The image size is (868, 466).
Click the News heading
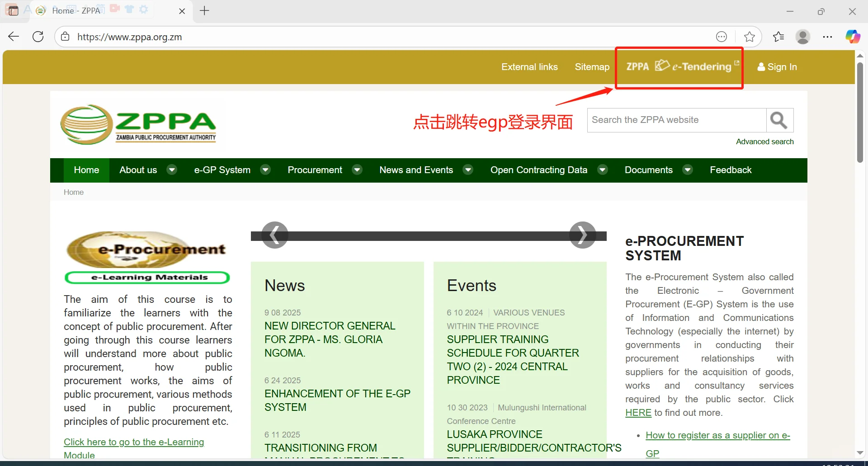(x=285, y=286)
